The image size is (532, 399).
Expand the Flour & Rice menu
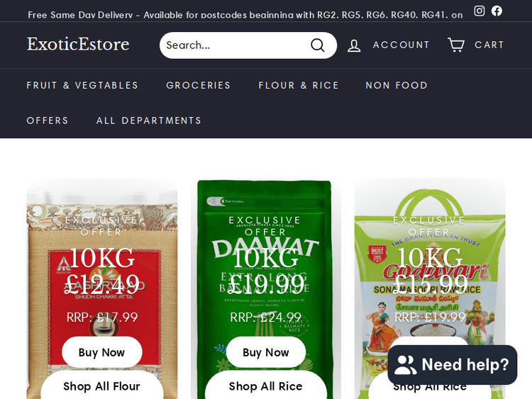coord(299,86)
